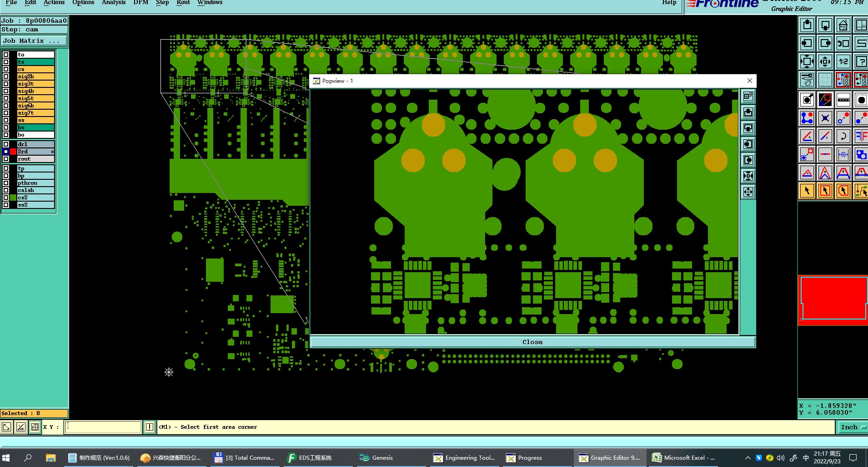
Task: Click the red-blue angle line icon
Action: pyautogui.click(x=807, y=136)
